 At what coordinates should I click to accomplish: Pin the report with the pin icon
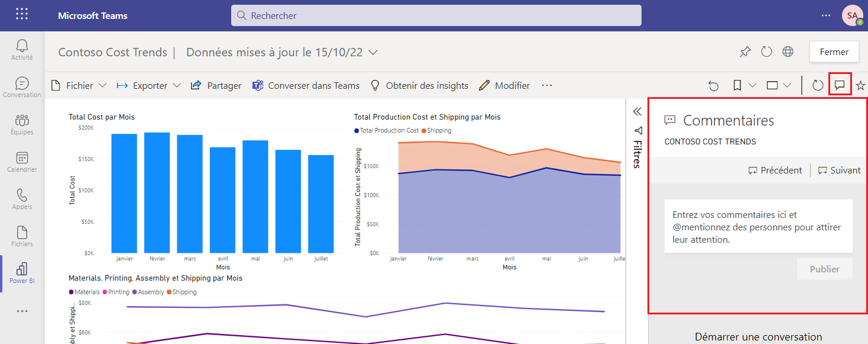[745, 52]
